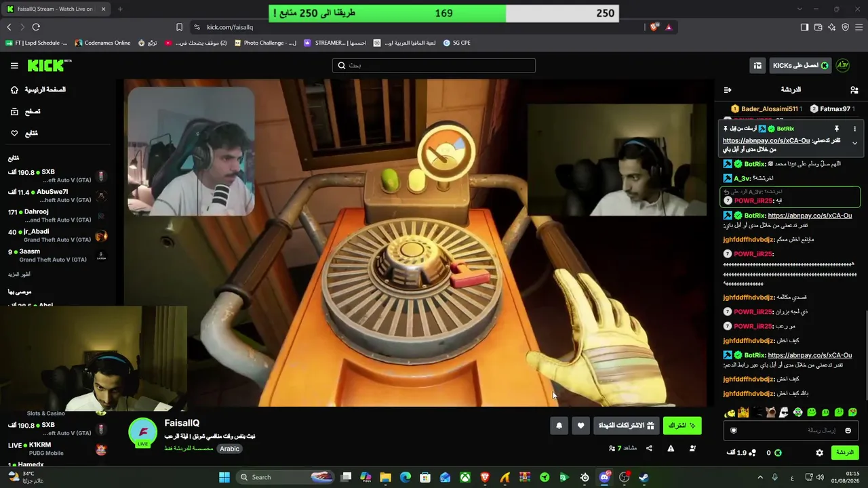Image resolution: width=868 pixels, height=488 pixels.
Task: Send message with green Chat button
Action: coord(844,452)
